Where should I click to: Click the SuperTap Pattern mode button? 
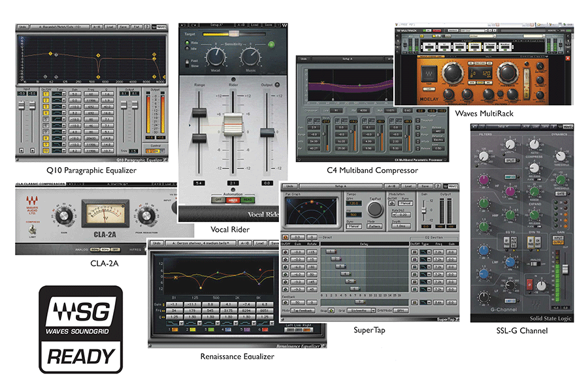(374, 227)
